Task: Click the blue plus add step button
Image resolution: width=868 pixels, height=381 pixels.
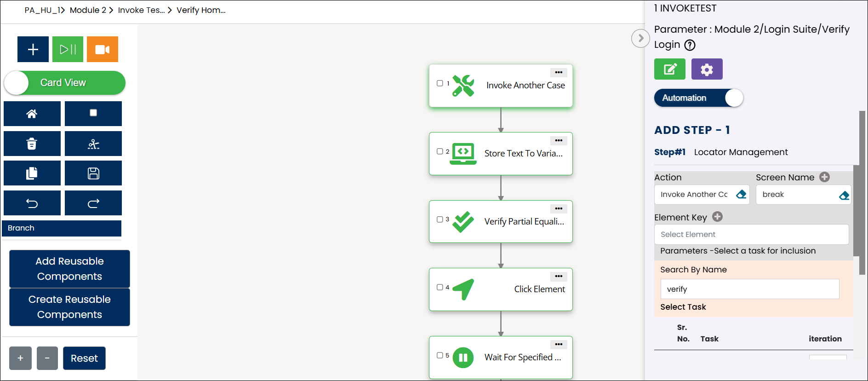Action: point(33,49)
